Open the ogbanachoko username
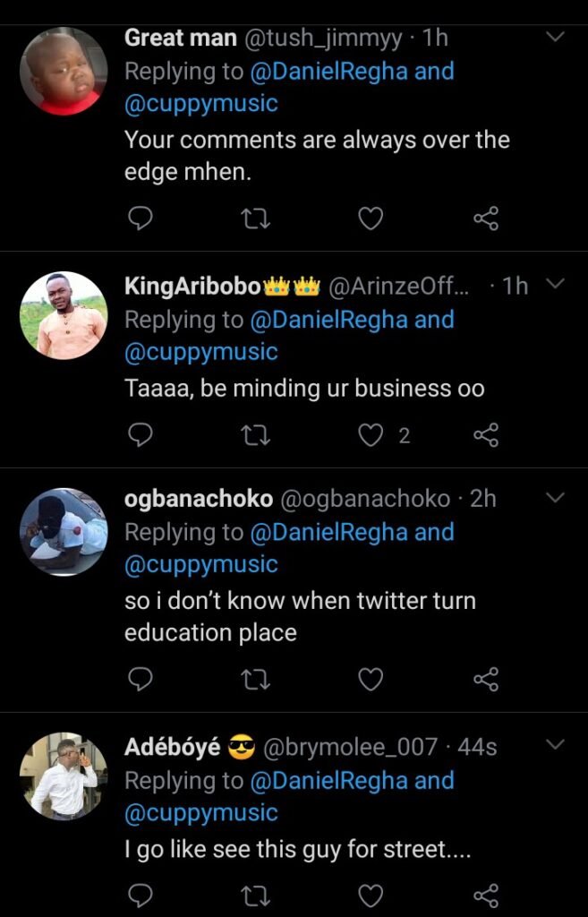 pos(198,499)
